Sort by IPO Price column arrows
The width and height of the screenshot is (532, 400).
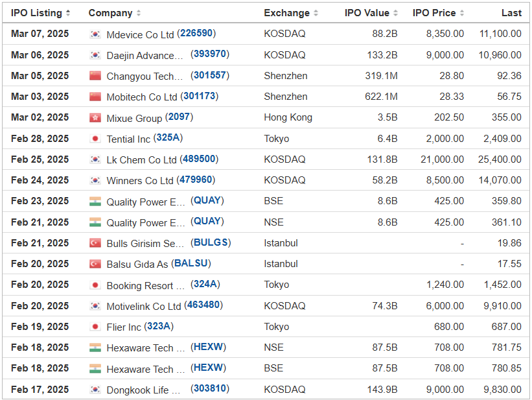click(462, 13)
